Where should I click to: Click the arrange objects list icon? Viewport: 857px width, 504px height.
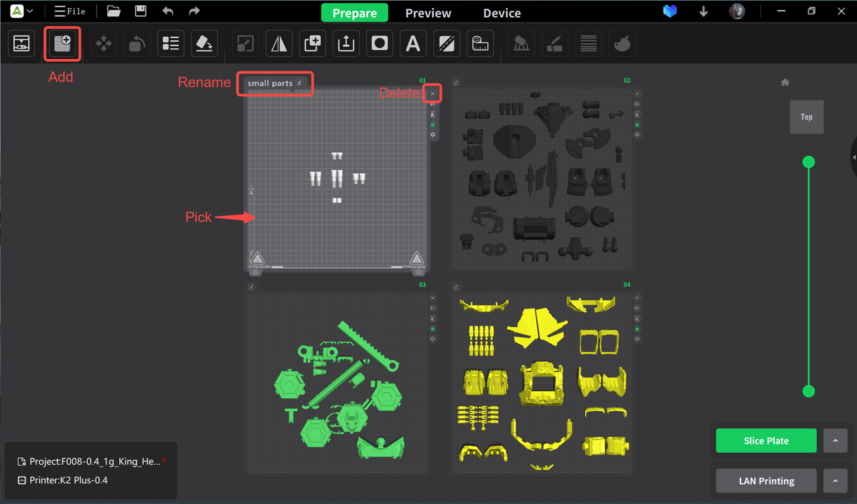tap(171, 44)
